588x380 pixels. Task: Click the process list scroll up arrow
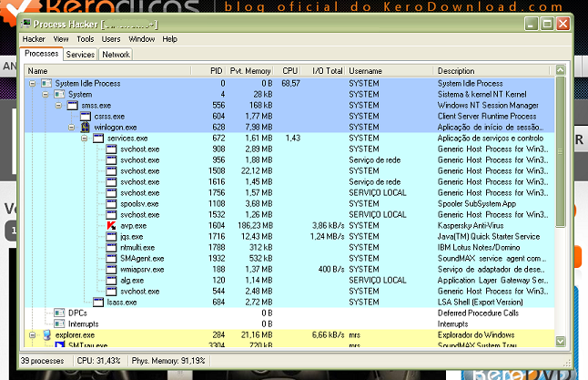[x=561, y=70]
